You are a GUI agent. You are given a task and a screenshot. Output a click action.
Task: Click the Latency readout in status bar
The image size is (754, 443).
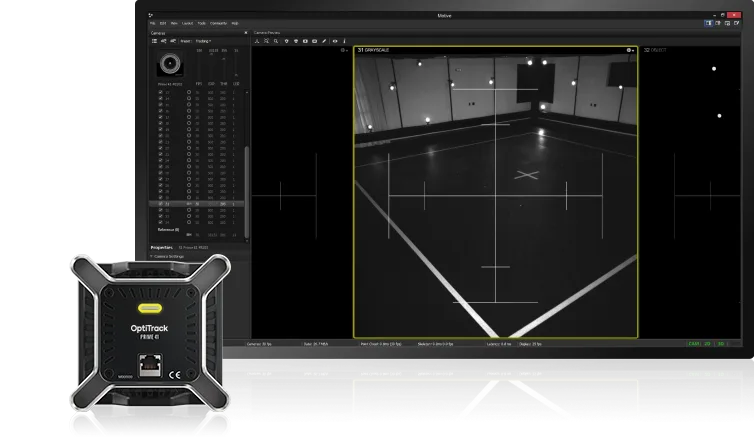point(499,344)
